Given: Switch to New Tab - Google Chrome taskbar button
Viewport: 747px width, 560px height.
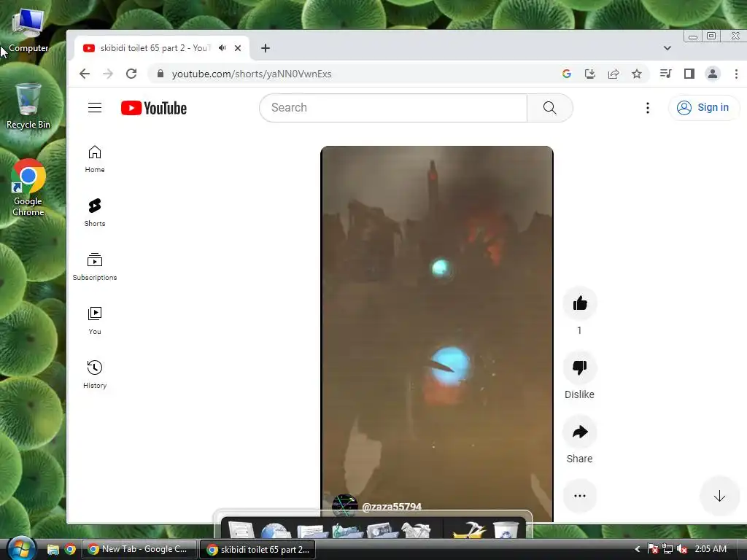Looking at the screenshot, I should (x=139, y=549).
